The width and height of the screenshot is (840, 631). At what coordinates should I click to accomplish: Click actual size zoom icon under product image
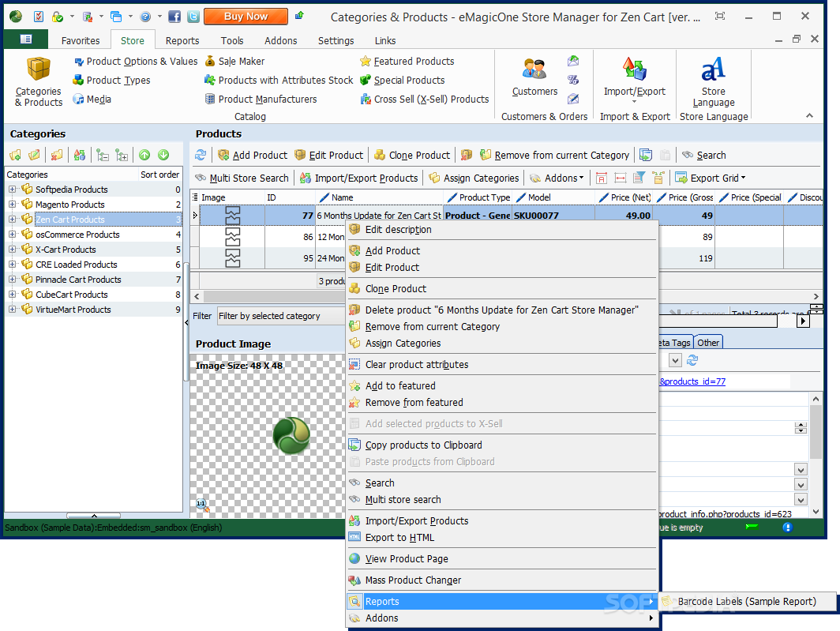click(202, 504)
